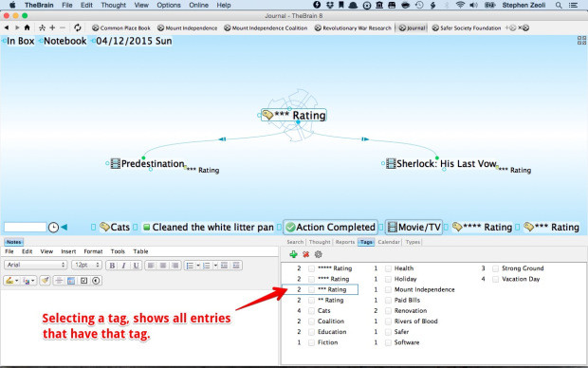Insert horizontal rule in Notes

(x=59, y=281)
